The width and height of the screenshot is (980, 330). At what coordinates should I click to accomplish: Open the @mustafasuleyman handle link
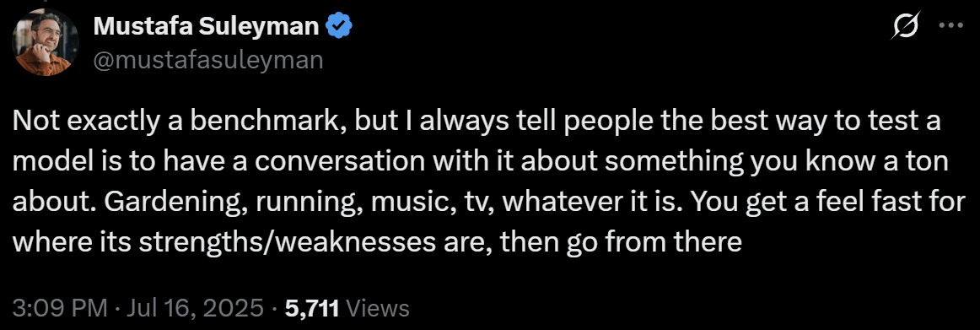(x=207, y=60)
